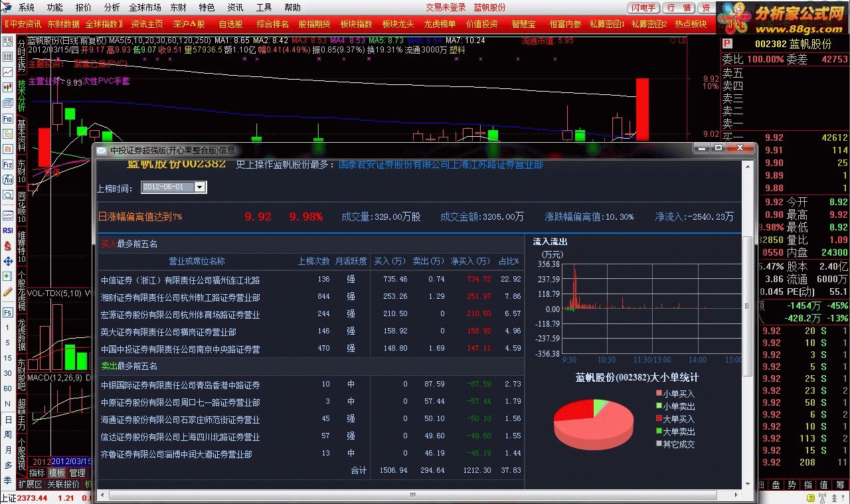Image resolution: width=850 pixels, height=504 pixels.
Task: Open 国泰君安上海江苏路证券营业部 link
Action: pyautogui.click(x=441, y=164)
